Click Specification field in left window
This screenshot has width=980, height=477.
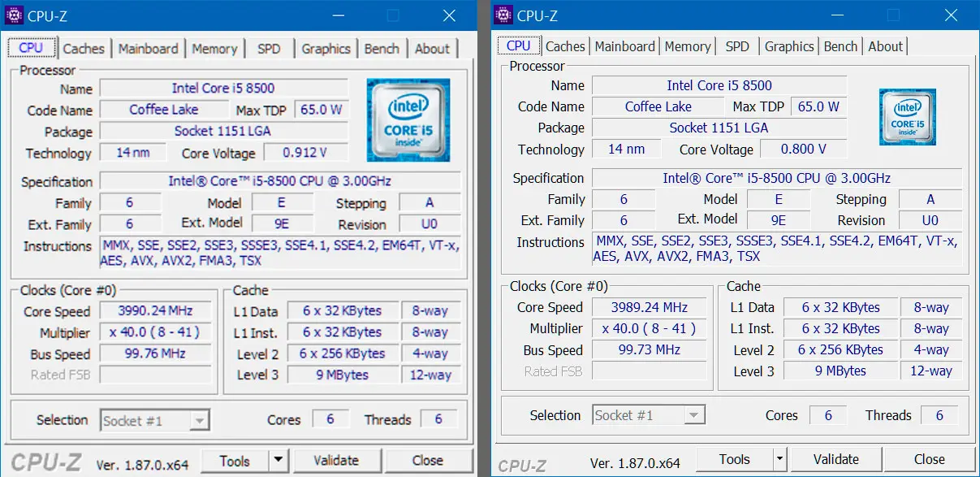tap(279, 181)
